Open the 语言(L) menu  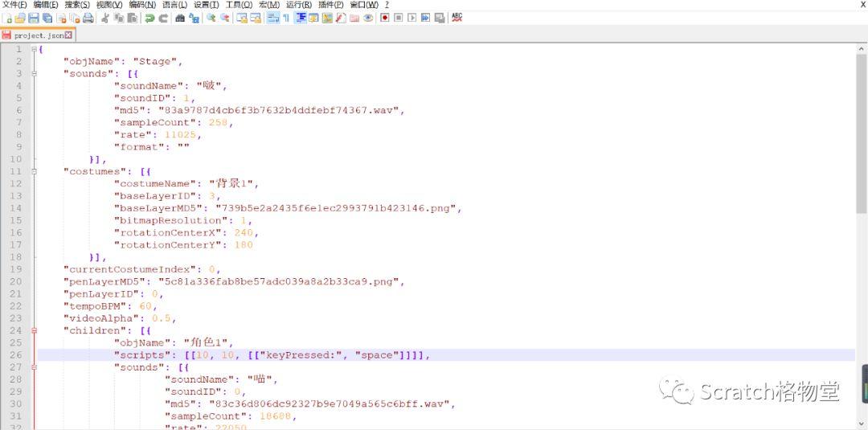(x=175, y=5)
